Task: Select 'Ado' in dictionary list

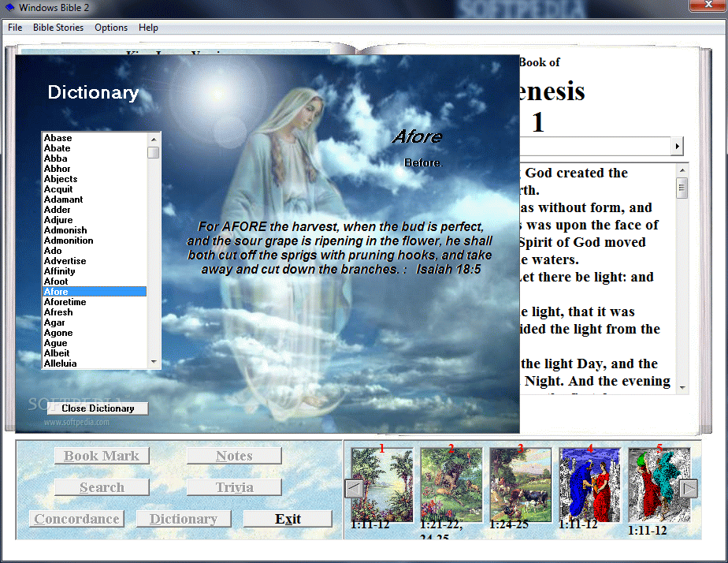Action: click(95, 251)
